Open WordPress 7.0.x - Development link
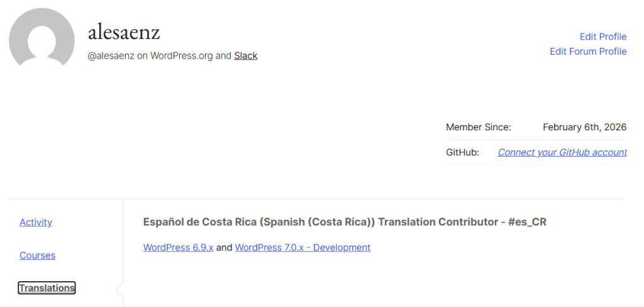Viewport: 644px width, 307px height. (303, 248)
